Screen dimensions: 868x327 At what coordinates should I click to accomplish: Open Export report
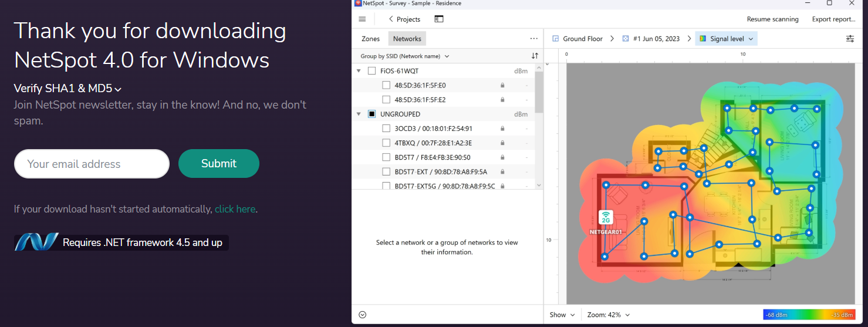tap(833, 19)
